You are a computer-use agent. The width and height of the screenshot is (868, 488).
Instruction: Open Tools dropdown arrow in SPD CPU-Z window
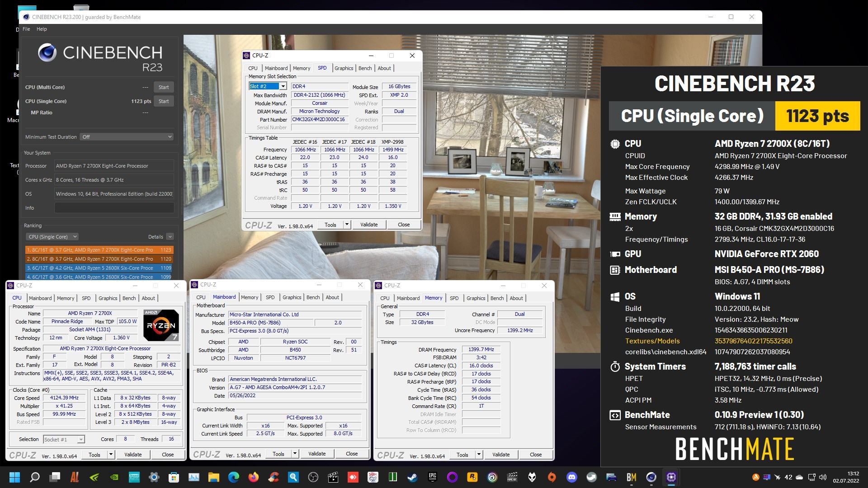[x=347, y=225]
